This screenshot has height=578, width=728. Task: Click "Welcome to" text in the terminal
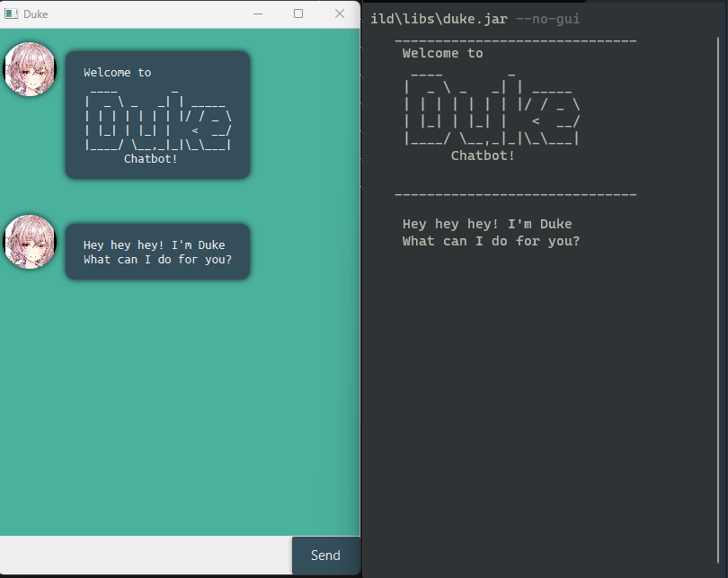(x=442, y=53)
